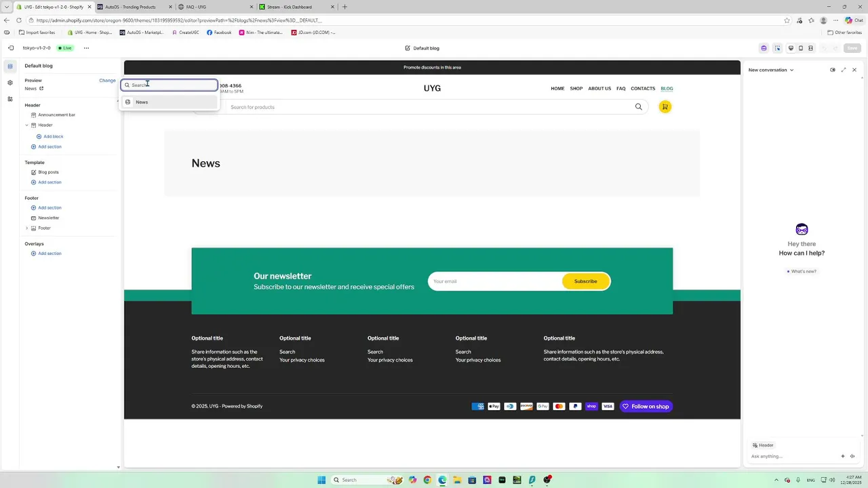Open File Explorer from taskbar

457,480
